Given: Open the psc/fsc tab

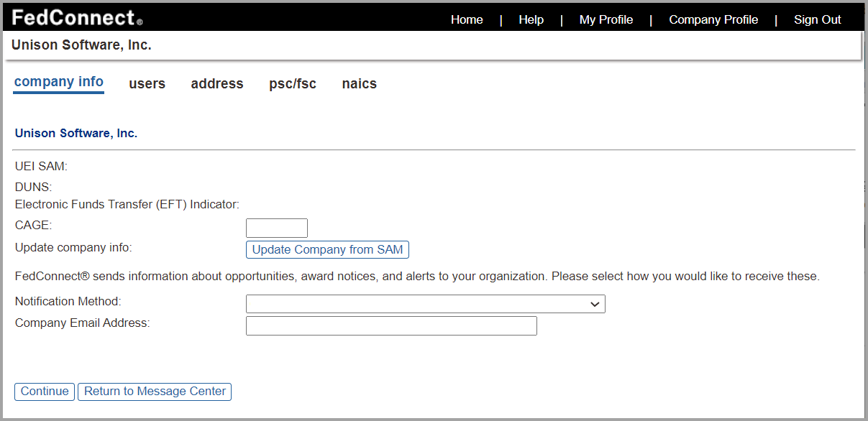Looking at the screenshot, I should [x=293, y=84].
